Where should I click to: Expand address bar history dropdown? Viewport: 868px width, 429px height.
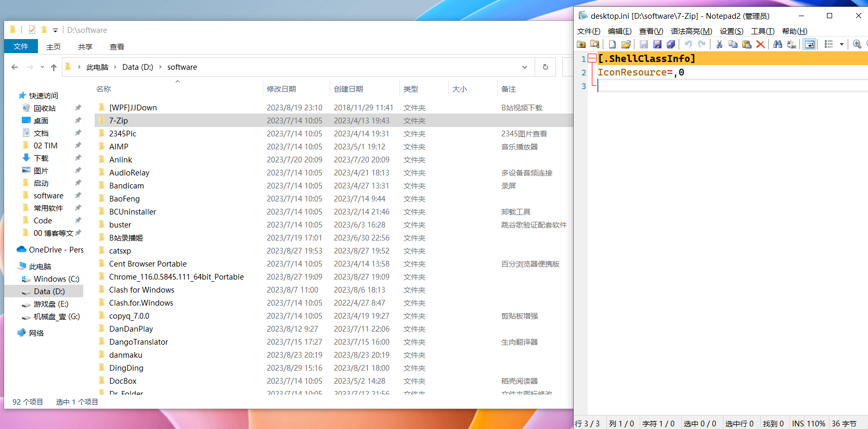[x=525, y=67]
